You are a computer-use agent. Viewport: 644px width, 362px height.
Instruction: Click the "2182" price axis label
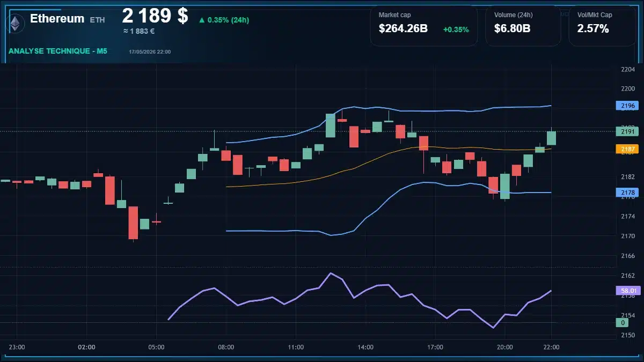pos(627,177)
